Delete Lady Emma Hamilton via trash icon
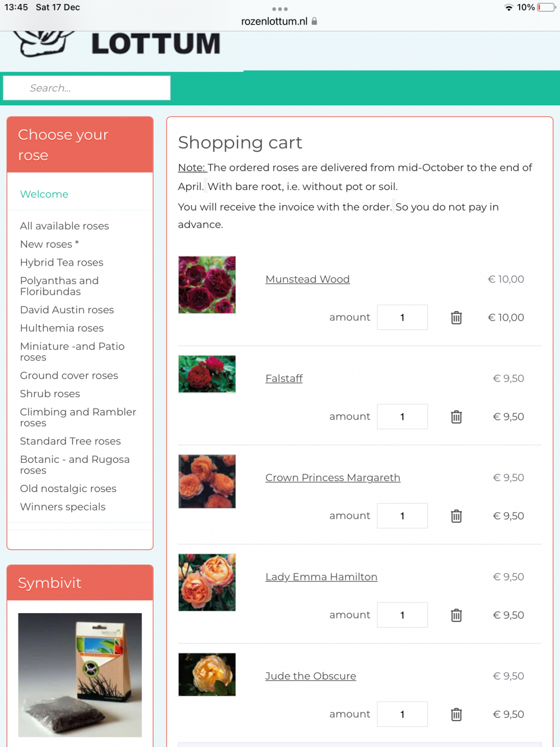This screenshot has height=747, width=560. (456, 615)
